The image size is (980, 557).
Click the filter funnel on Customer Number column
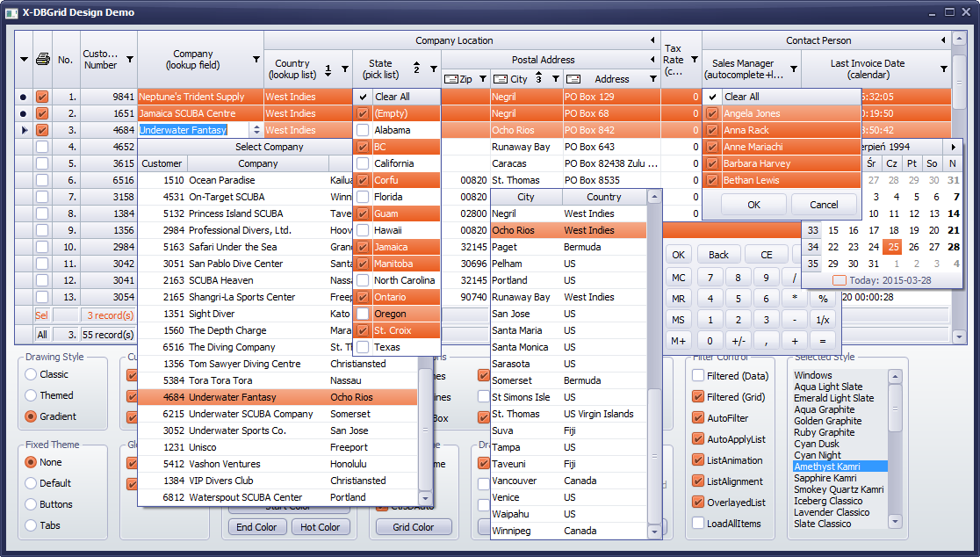pyautogui.click(x=130, y=59)
